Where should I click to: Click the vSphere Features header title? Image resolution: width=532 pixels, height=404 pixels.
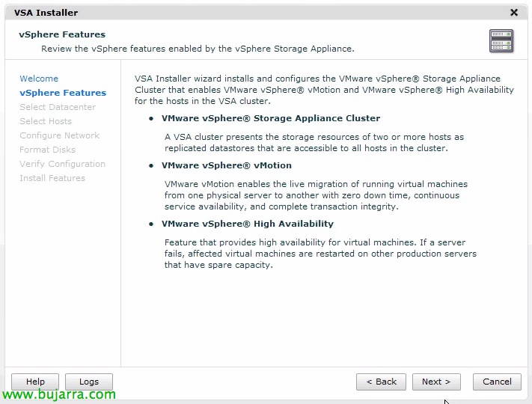click(62, 34)
